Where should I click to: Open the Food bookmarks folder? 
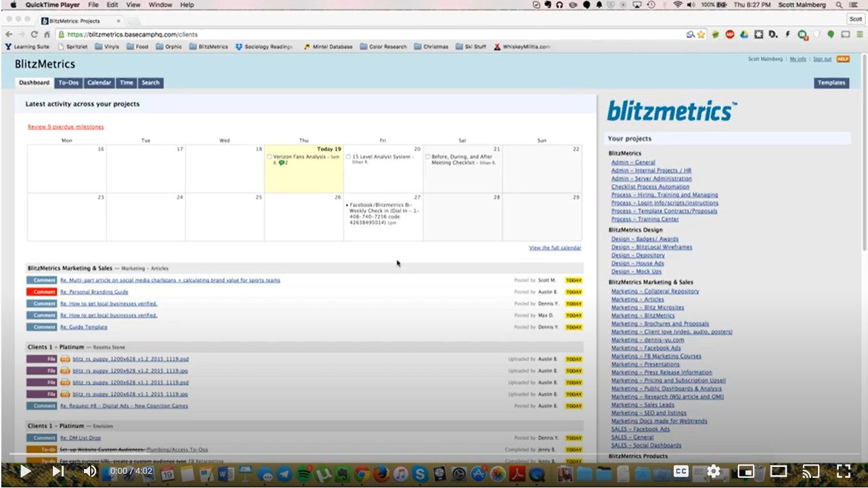click(137, 47)
